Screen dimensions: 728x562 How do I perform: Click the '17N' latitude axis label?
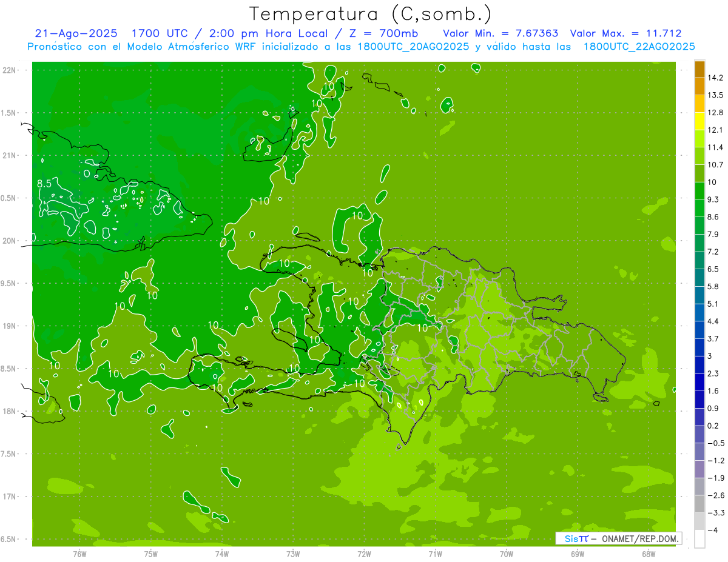pyautogui.click(x=10, y=497)
